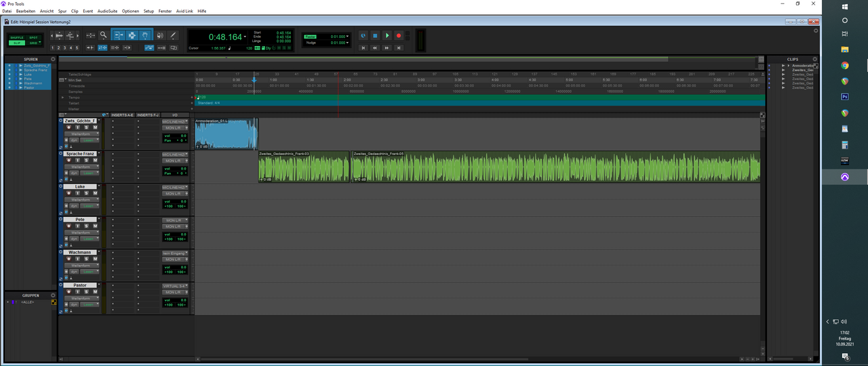Enable Spot edit mode

tap(33, 37)
